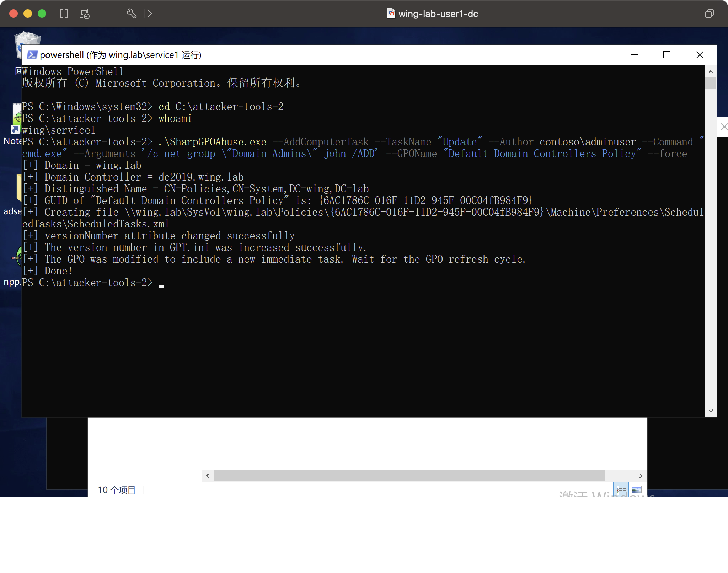This screenshot has width=728, height=573.
Task: Click Explorer horizontal scrollbar right arrow
Action: point(641,476)
